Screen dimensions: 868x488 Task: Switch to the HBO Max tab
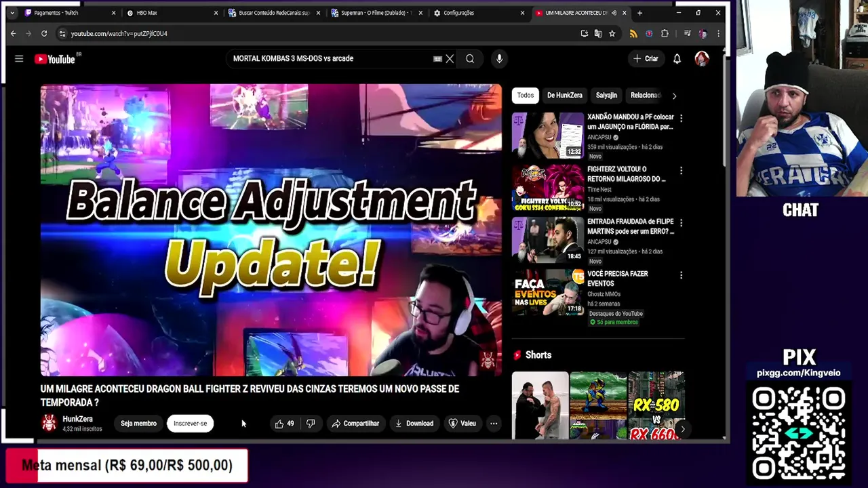(x=174, y=13)
